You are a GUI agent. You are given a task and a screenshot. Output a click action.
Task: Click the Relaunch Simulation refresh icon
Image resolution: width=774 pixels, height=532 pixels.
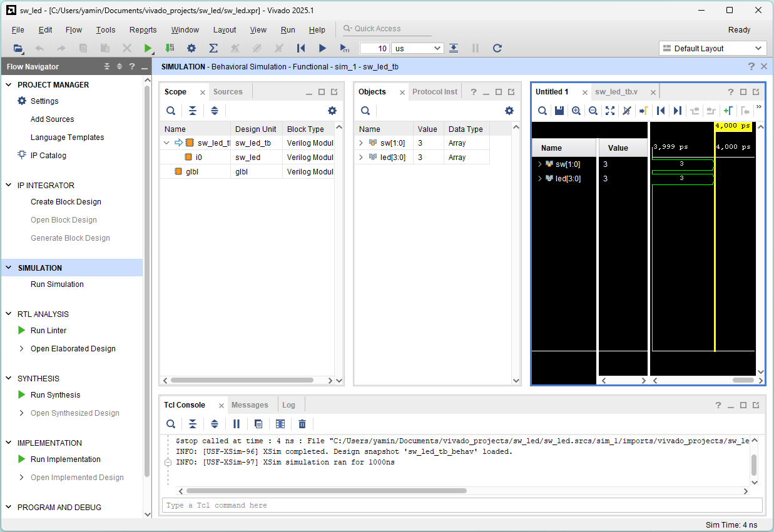497,48
